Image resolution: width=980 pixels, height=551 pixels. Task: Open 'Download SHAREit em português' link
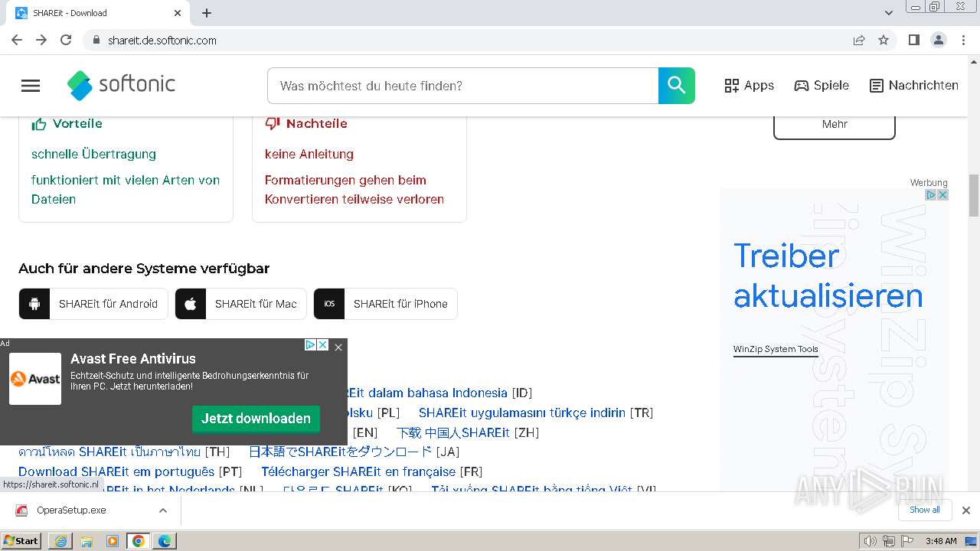(x=116, y=471)
